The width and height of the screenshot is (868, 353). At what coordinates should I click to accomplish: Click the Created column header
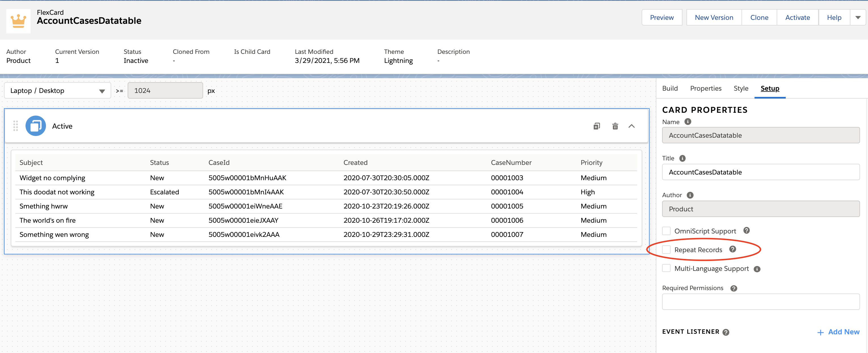click(355, 163)
